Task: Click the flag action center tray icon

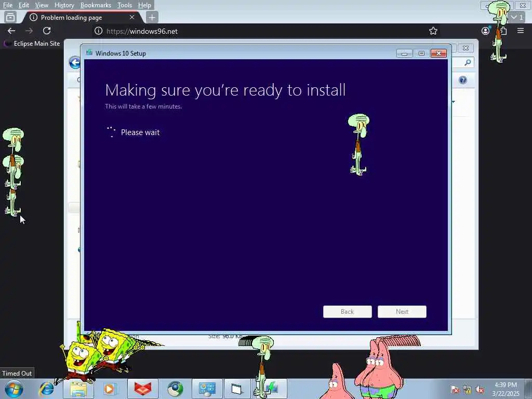Action: click(x=455, y=390)
